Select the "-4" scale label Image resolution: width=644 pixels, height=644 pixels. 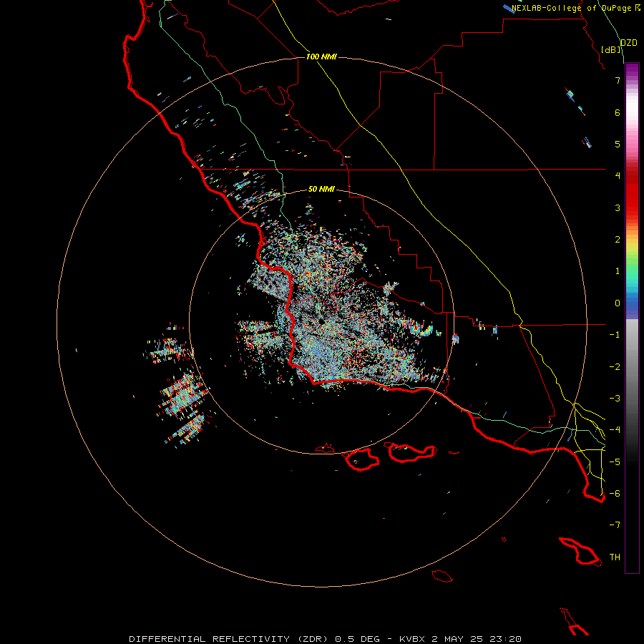[x=615, y=430]
